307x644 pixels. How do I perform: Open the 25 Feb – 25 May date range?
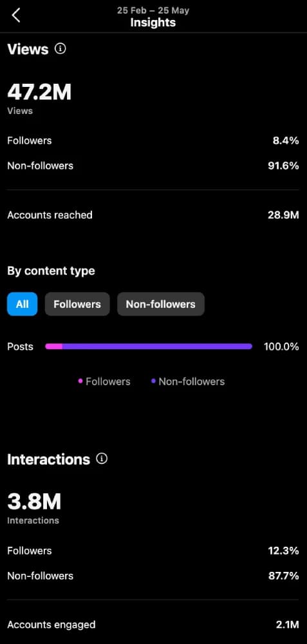(x=153, y=10)
